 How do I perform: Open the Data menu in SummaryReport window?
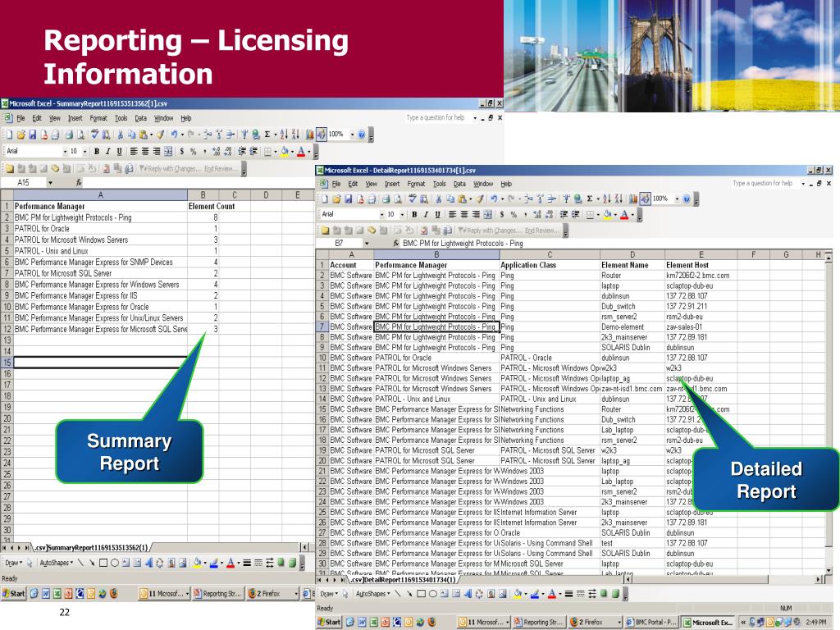[x=141, y=118]
